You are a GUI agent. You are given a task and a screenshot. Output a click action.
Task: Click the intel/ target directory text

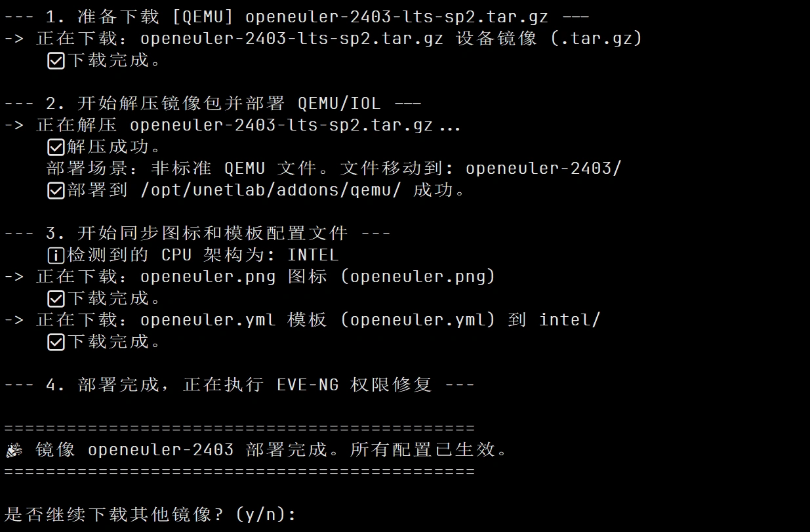(569, 320)
